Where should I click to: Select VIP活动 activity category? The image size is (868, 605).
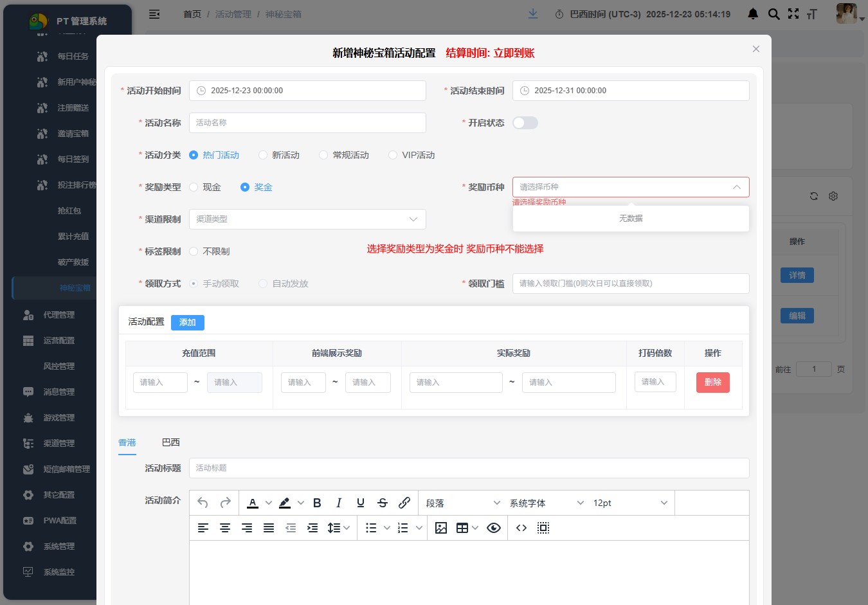[x=411, y=155]
